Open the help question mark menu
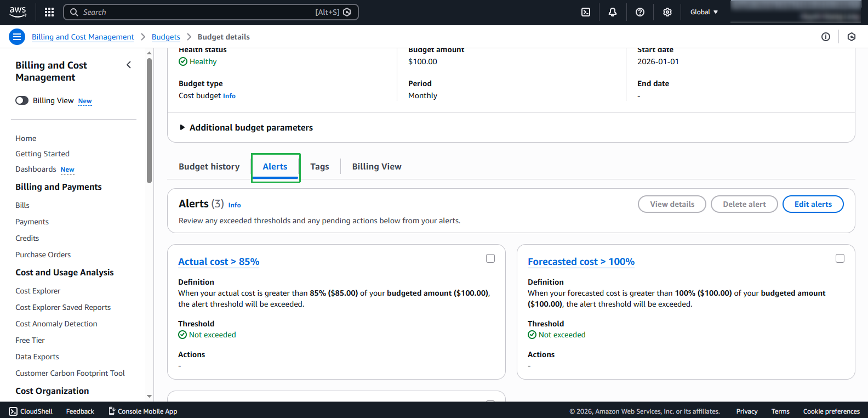868x418 pixels. click(640, 12)
